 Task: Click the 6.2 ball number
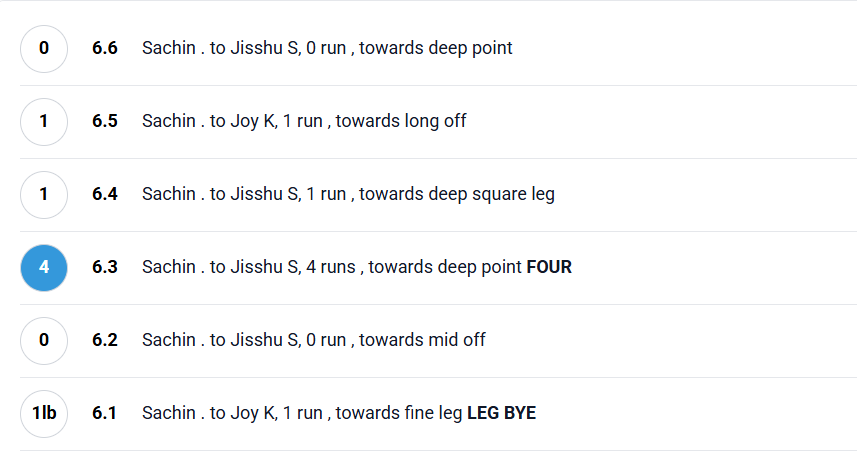[105, 340]
